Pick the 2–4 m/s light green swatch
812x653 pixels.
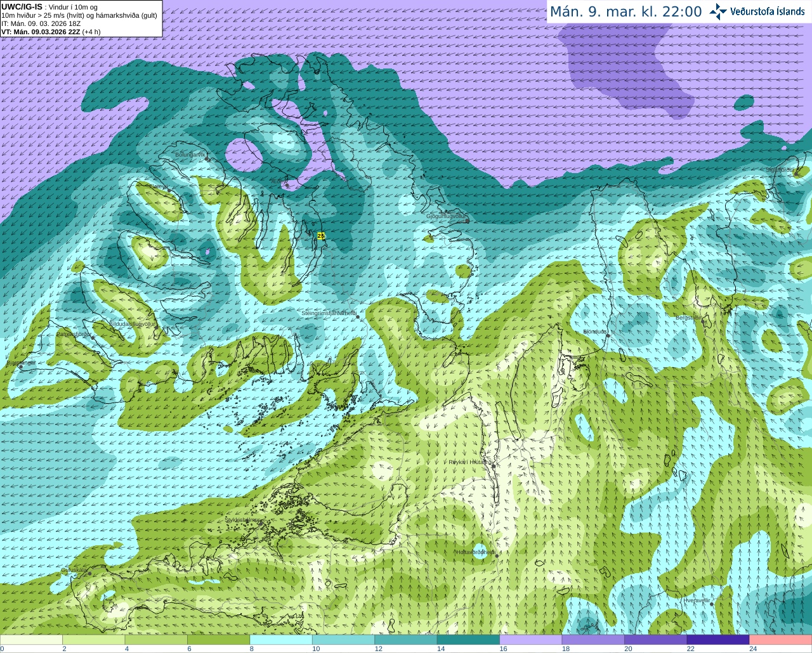pyautogui.click(x=94, y=640)
